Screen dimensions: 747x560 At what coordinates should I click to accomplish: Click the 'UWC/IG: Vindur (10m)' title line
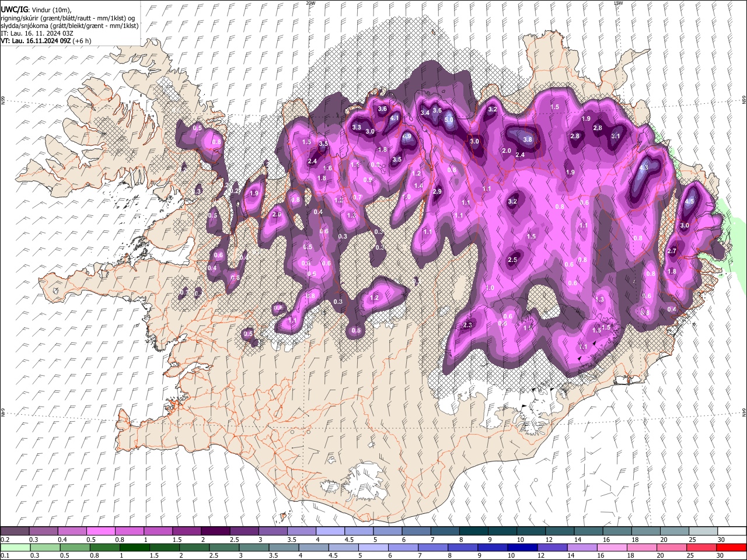[36, 9]
